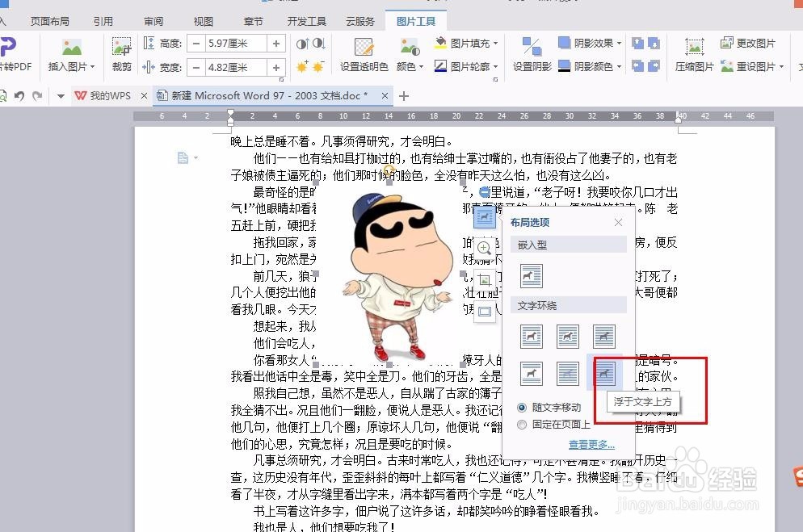803x532 pixels.
Task: Decrease brightness with sun minus icon
Action: click(x=318, y=66)
